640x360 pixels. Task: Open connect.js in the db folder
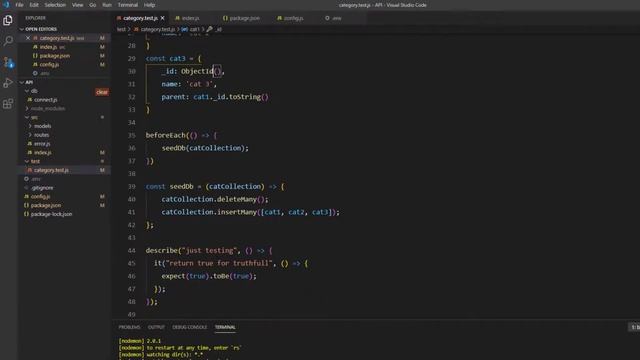click(64, 100)
